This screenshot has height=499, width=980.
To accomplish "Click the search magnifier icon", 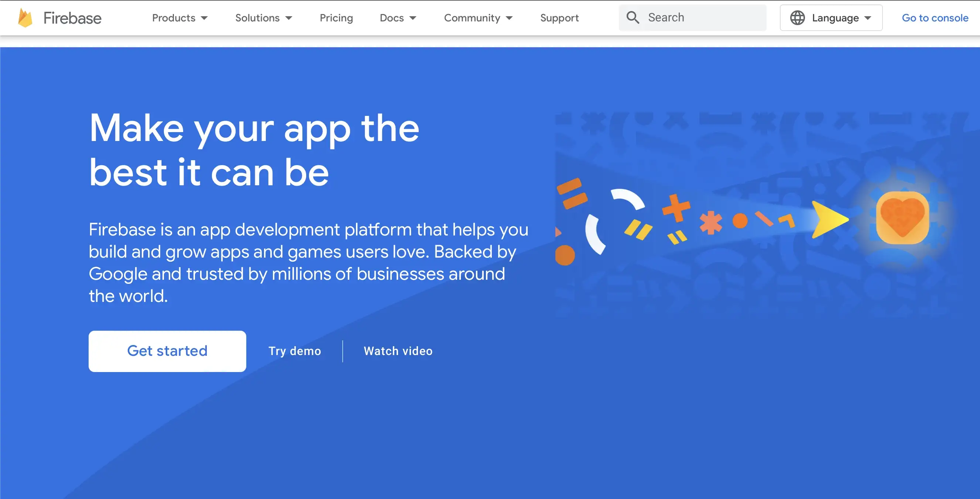I will point(633,17).
